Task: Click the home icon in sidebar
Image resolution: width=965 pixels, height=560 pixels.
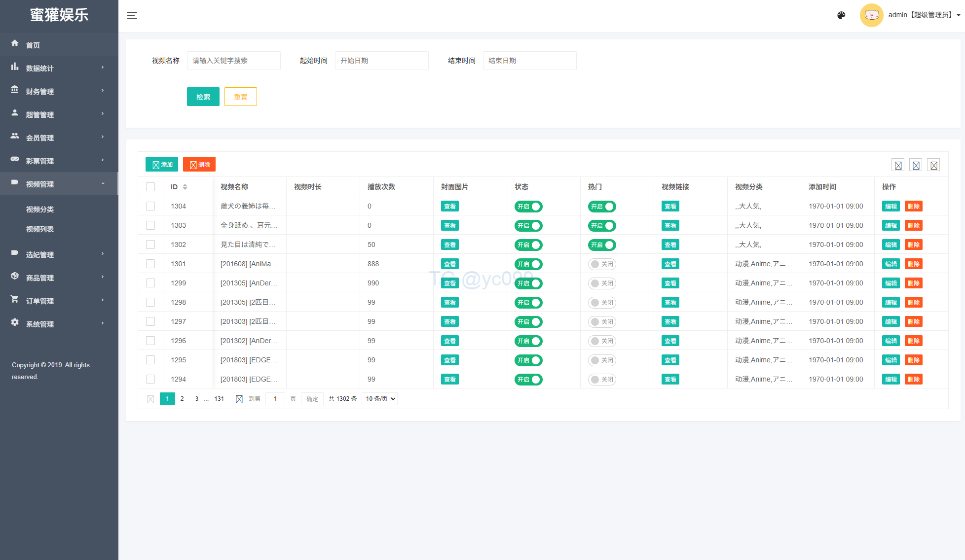Action: 15,43
